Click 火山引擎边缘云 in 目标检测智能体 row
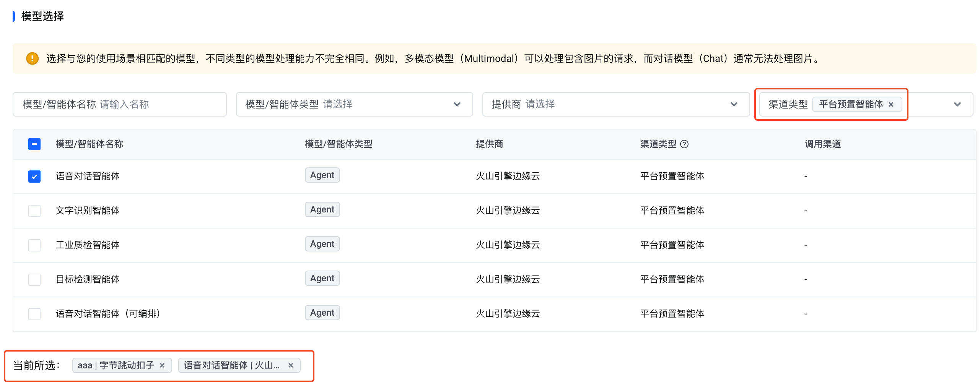 (x=508, y=279)
